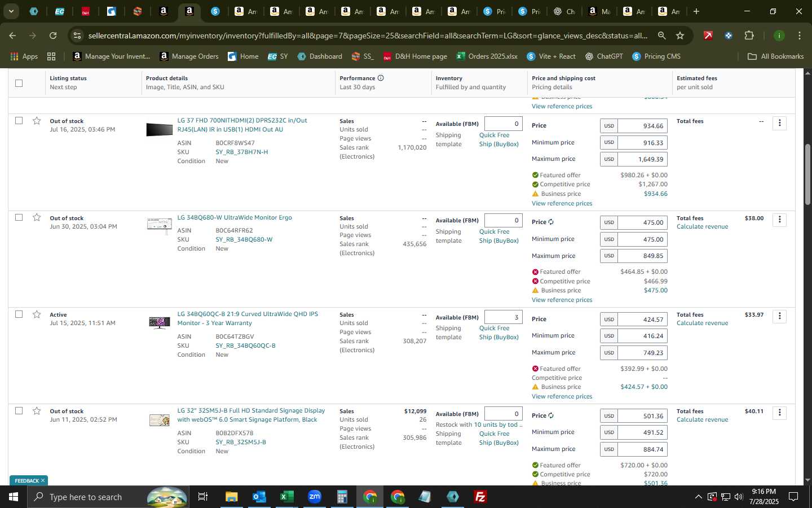Open the D&H Home page bookmark
Viewport: 812px width, 508px height.
(x=414, y=56)
